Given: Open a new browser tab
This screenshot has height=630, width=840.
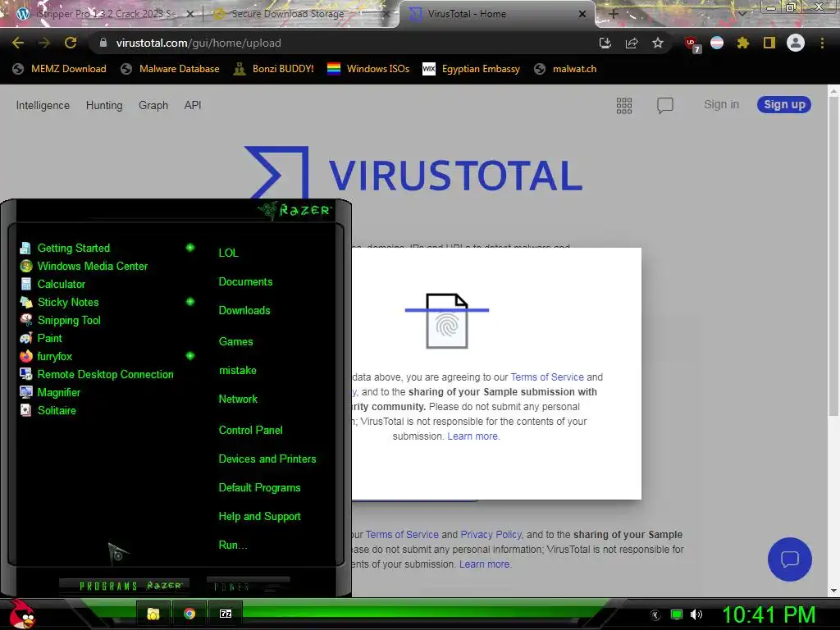Looking at the screenshot, I should tap(614, 14).
